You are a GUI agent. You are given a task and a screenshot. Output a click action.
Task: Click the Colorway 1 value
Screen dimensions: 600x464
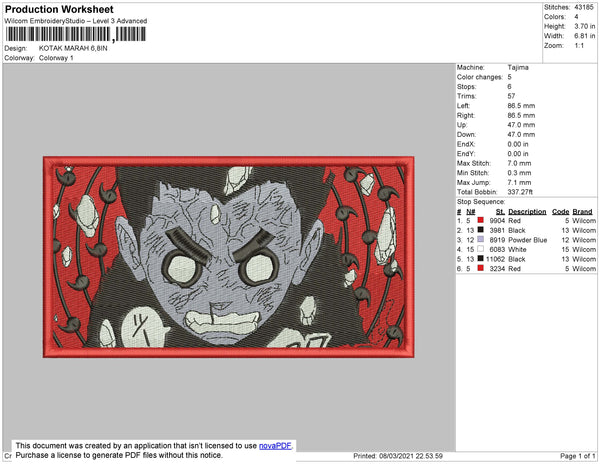[56, 58]
